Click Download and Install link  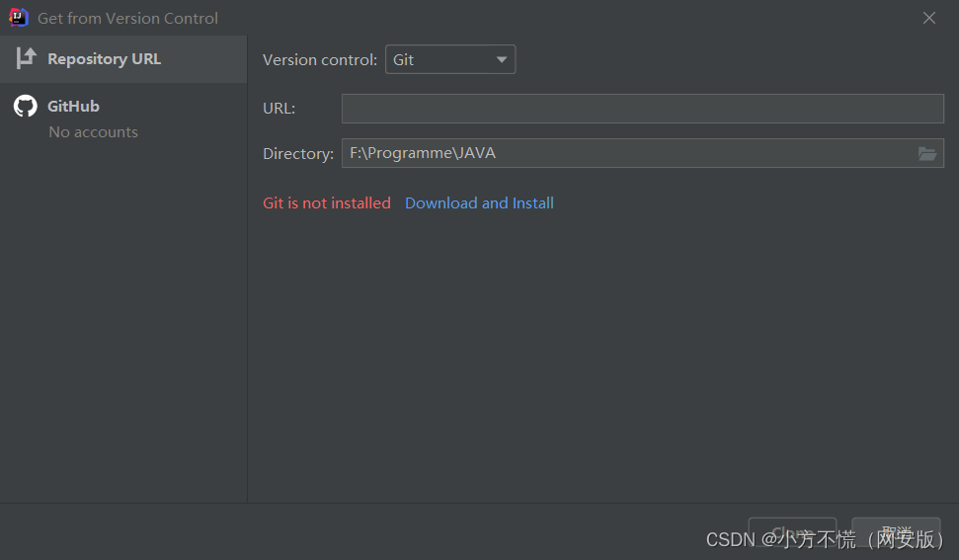pyautogui.click(x=480, y=203)
